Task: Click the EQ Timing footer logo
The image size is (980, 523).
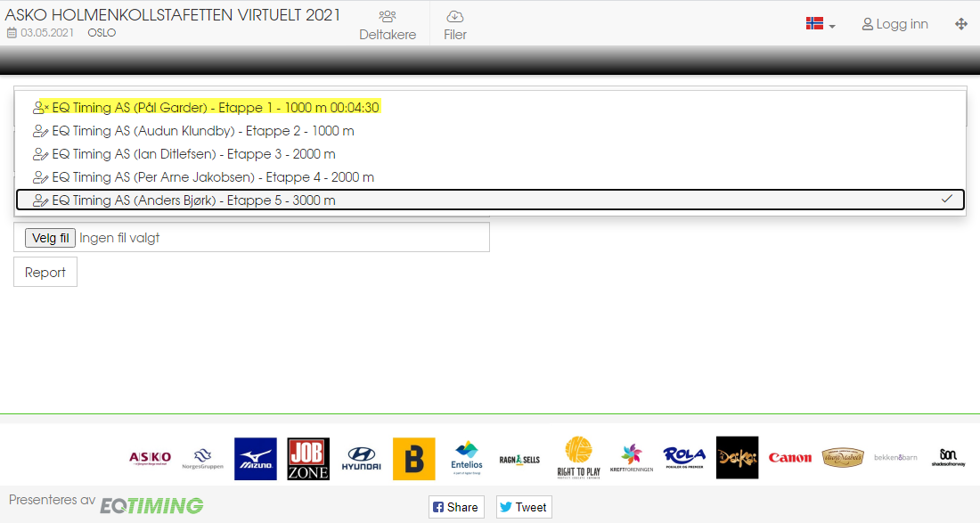Action: pos(151,505)
